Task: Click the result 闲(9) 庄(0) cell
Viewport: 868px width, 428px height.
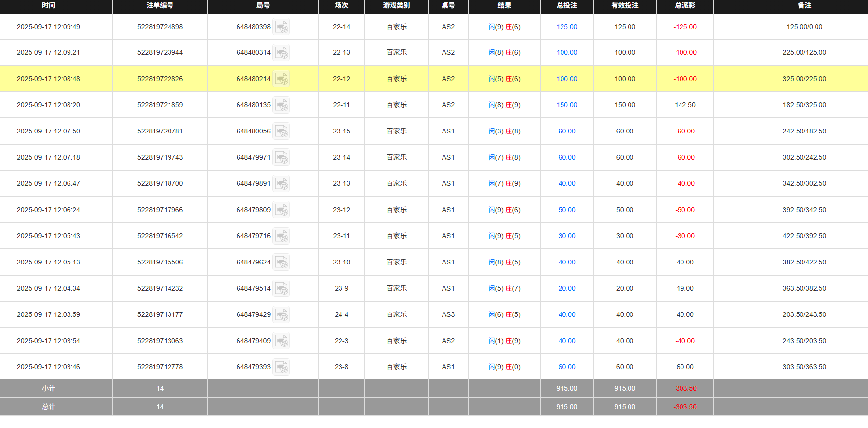Action: pyautogui.click(x=504, y=367)
